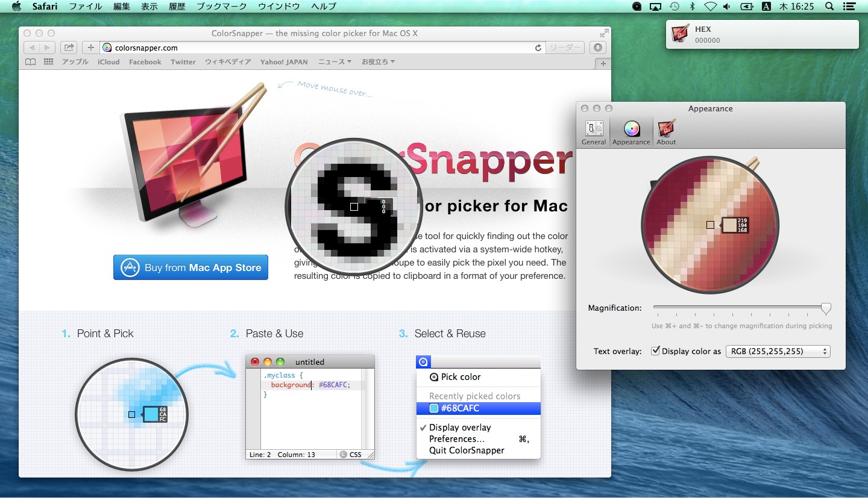Open the AirPlay menu bar icon

(655, 6)
